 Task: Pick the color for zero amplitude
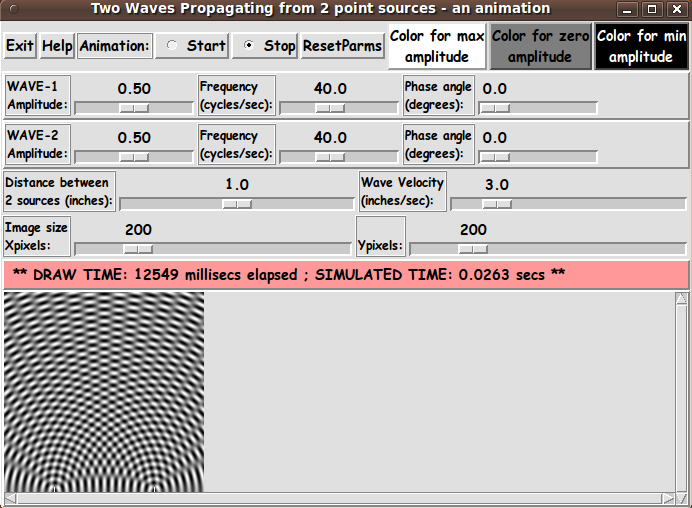coord(540,46)
